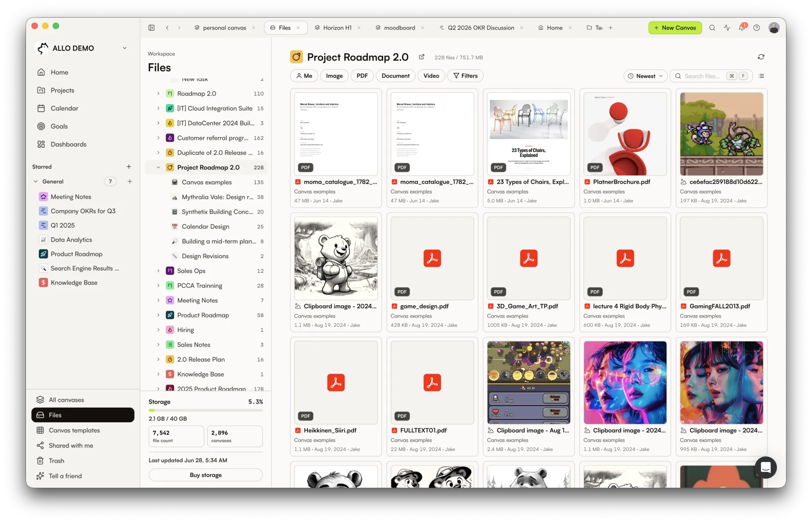Image resolution: width=812 pixels, height=522 pixels.
Task: Toggle the sidebar panel icon
Action: click(x=151, y=28)
